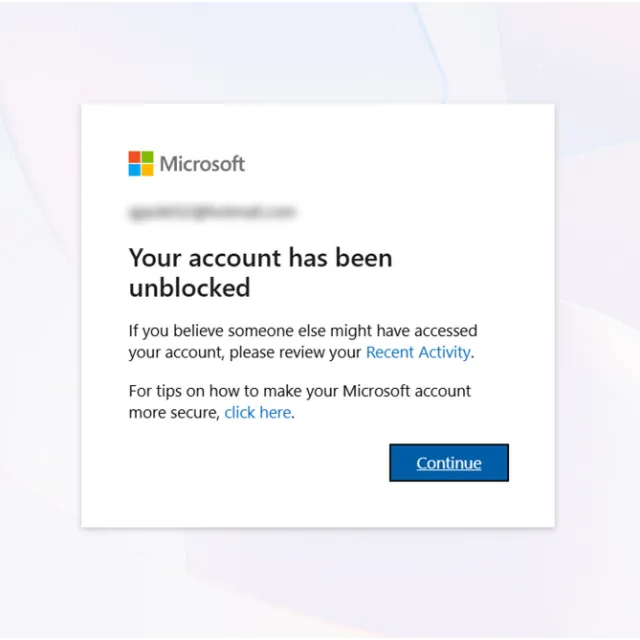640x640 pixels.
Task: Click the "your account, please review your" text
Action: pyautogui.click(x=245, y=352)
